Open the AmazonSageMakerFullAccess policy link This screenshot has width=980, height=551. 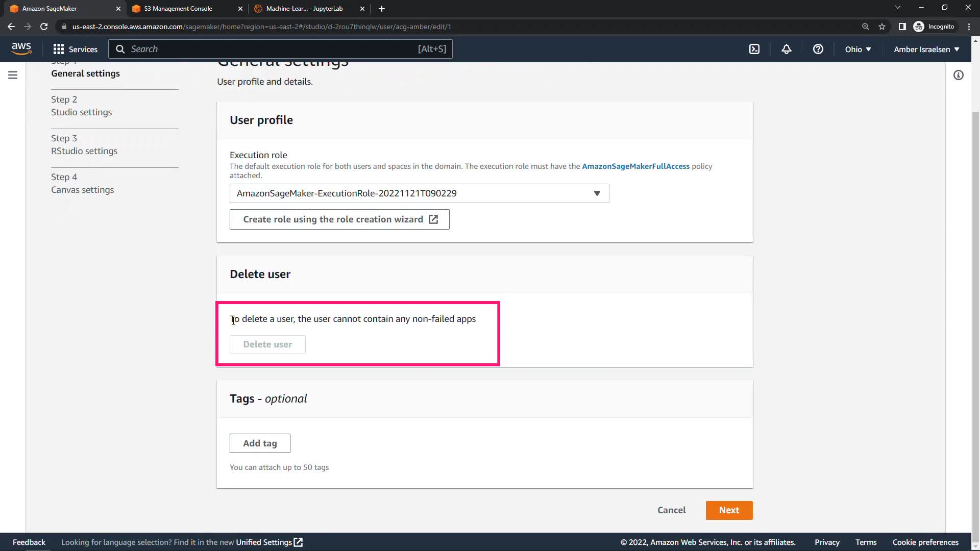click(x=635, y=166)
